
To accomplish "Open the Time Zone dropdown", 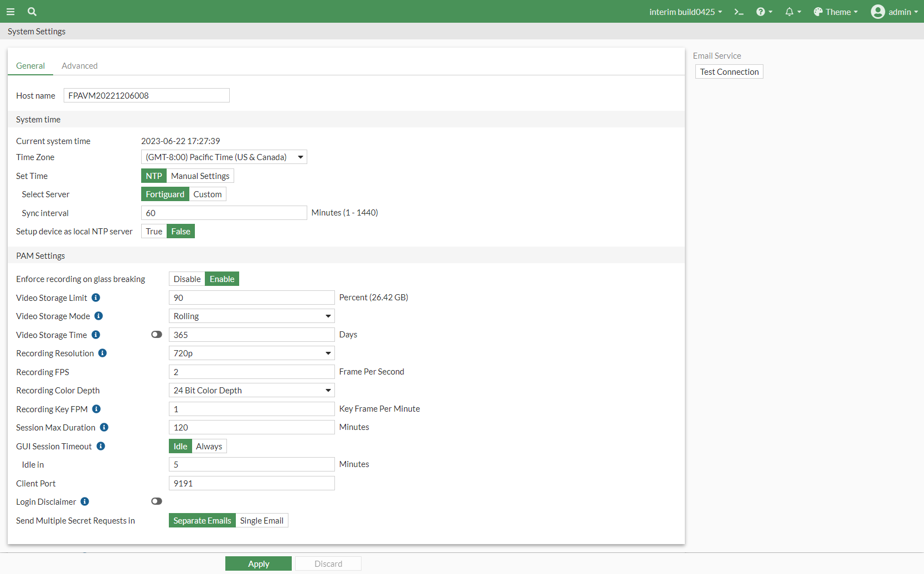I will pyautogui.click(x=224, y=157).
